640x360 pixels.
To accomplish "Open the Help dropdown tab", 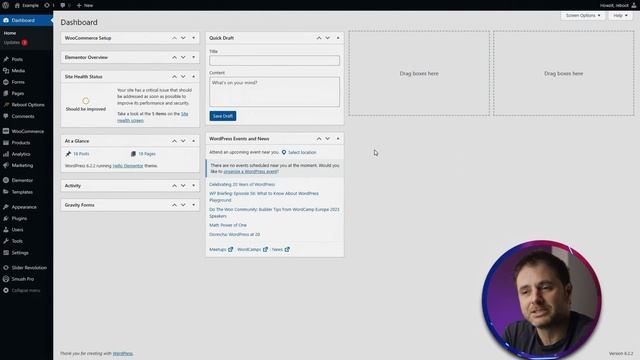I will point(620,16).
